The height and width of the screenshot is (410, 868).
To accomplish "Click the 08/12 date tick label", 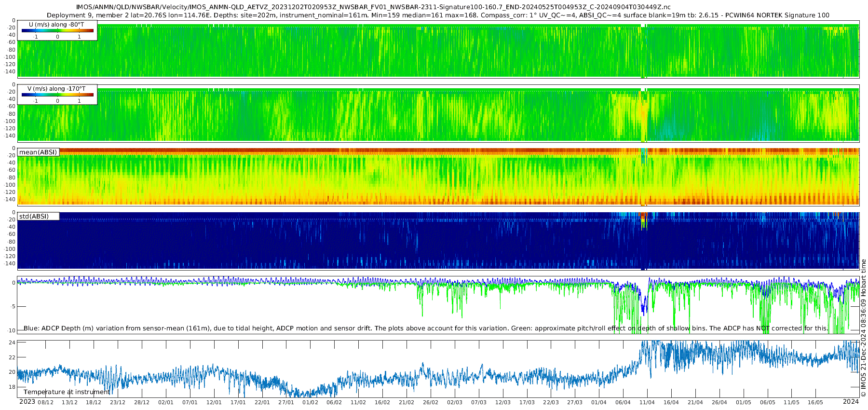I will 46,403.
